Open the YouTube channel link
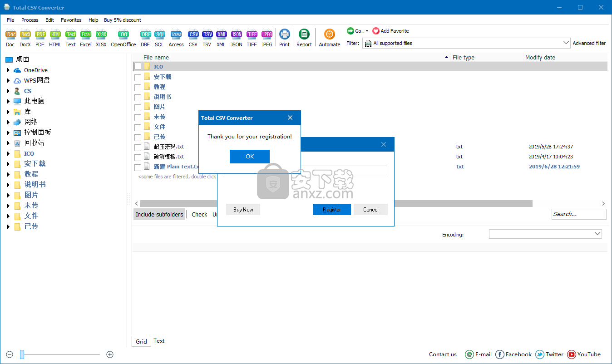Viewport: 612px width, 364px height. (x=584, y=354)
